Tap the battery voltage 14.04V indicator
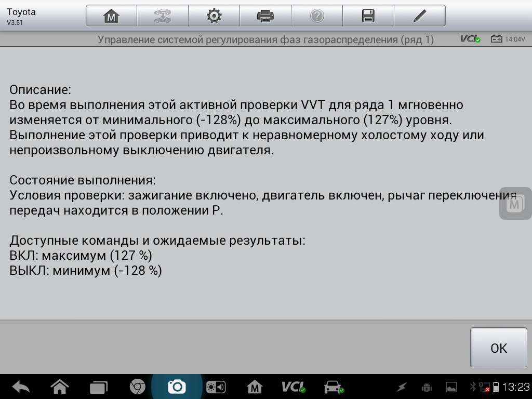The width and height of the screenshot is (532, 399). click(508, 39)
